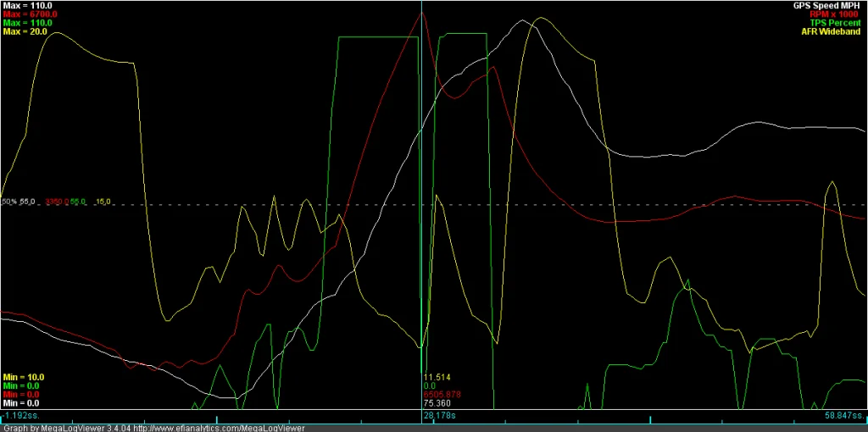Click the midline 15.0 AFR value
The image size is (868, 432).
pyautogui.click(x=103, y=202)
